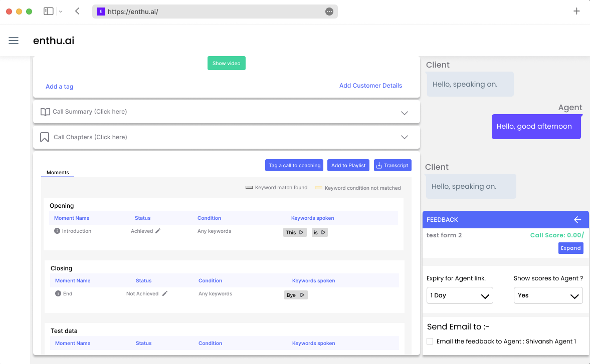
Task: Click the Show video button
Action: [x=227, y=63]
